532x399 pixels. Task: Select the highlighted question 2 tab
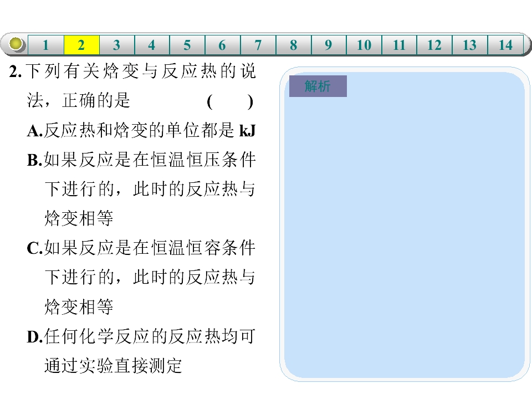coord(81,45)
